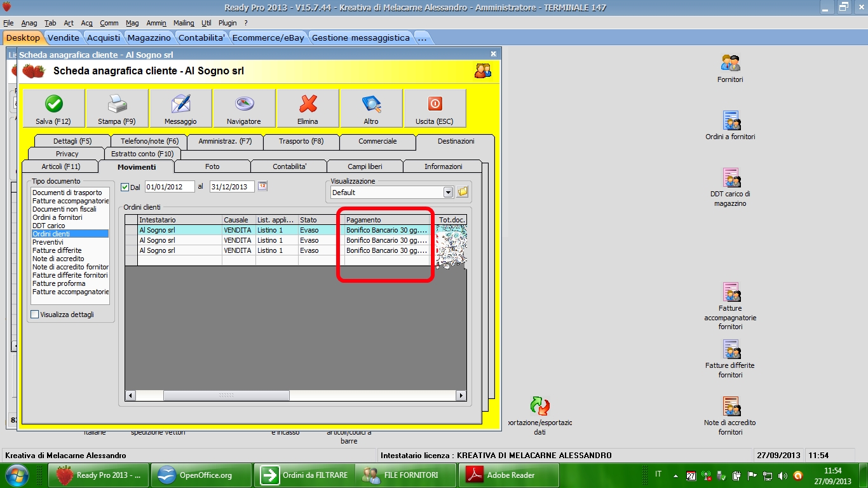This screenshot has width=868, height=488.
Task: Open the importazione/esportazione dati desktop icon
Action: [x=539, y=416]
